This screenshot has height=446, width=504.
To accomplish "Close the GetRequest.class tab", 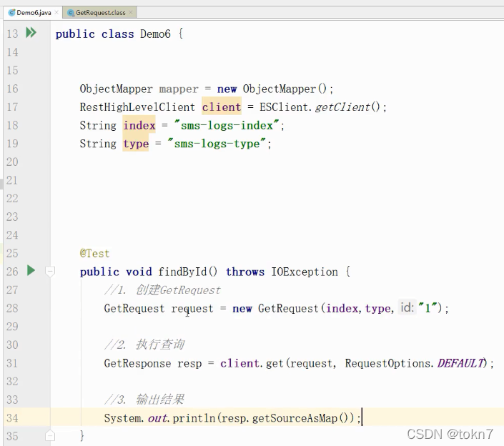I will click(x=131, y=12).
